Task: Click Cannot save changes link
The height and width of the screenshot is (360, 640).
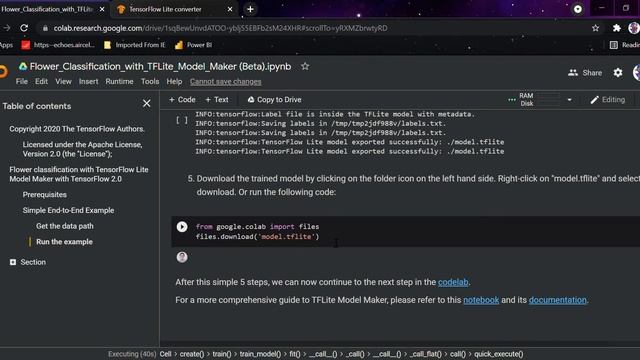Action: 225,82
